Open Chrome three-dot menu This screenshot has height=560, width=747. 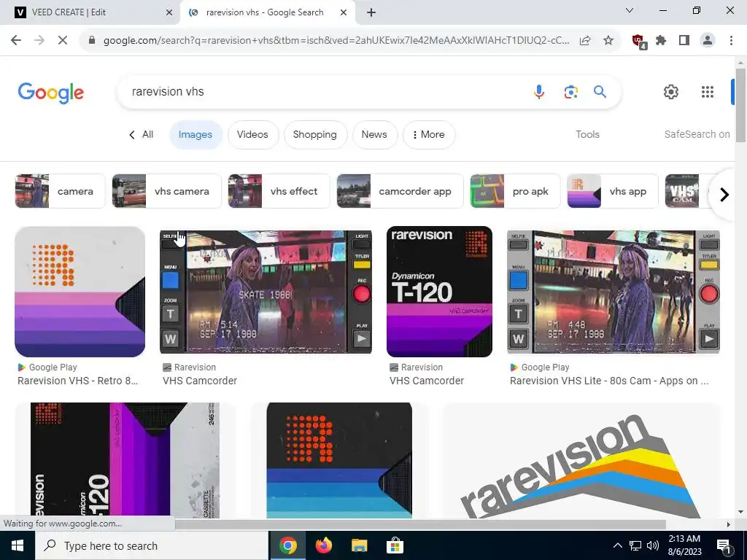[x=731, y=41]
